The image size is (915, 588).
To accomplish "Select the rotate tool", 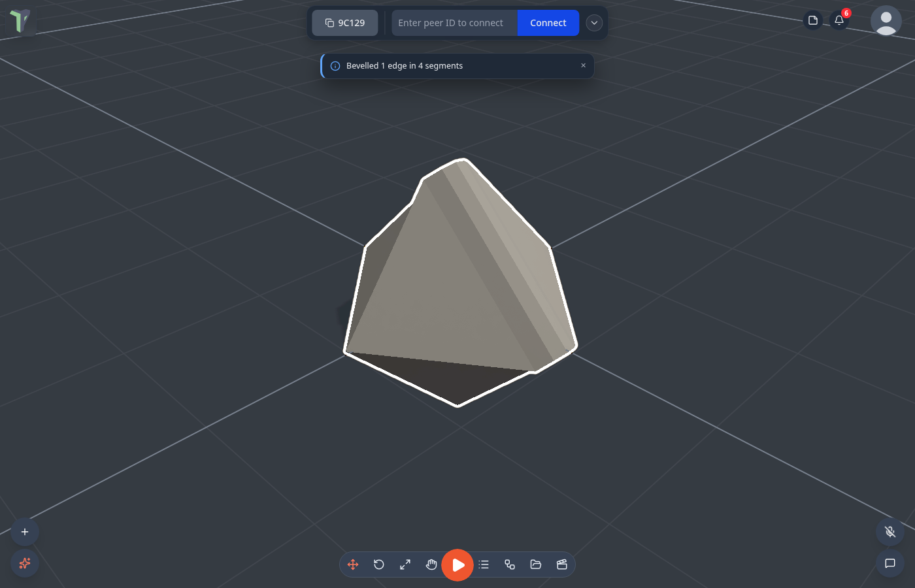I will pos(379,564).
